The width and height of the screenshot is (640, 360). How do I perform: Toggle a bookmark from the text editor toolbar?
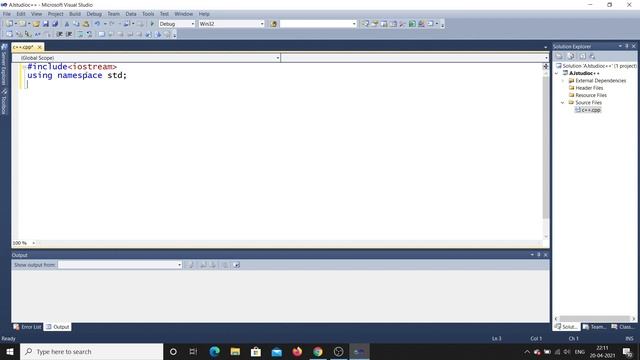click(x=101, y=34)
